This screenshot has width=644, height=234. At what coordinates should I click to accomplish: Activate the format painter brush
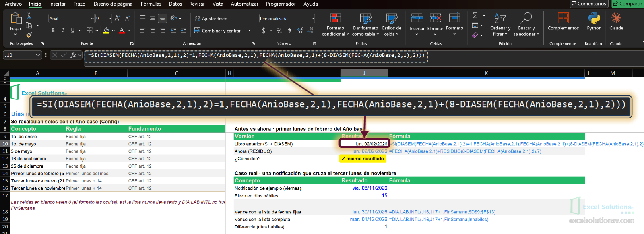click(29, 35)
